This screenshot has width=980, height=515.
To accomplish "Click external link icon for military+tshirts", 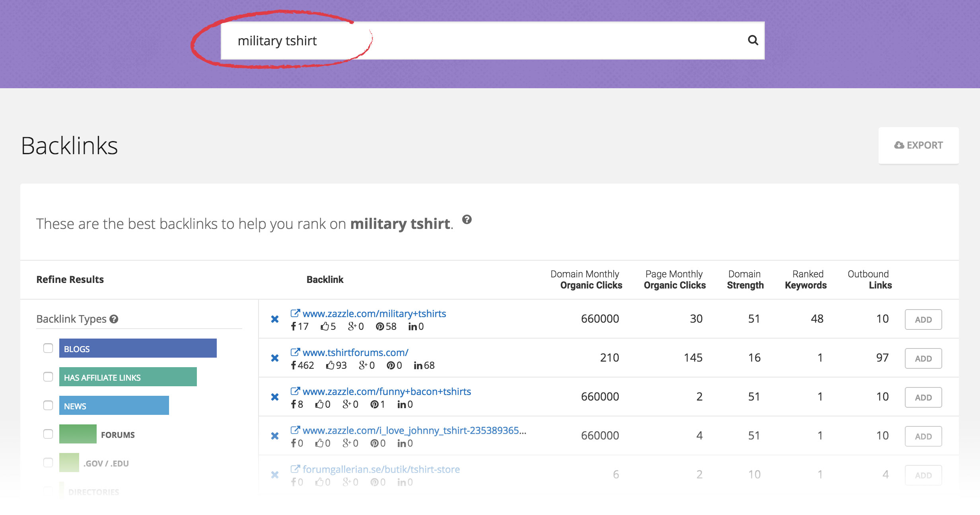I will [295, 313].
